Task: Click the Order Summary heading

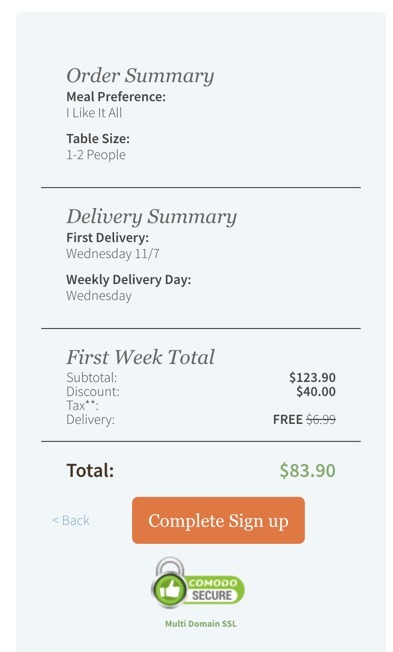Action: (140, 76)
